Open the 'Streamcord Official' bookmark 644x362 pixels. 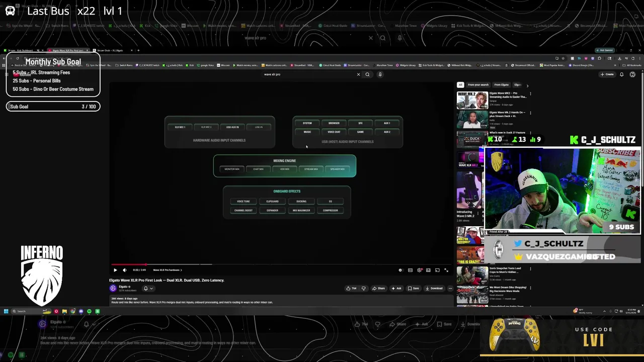pyautogui.click(x=523, y=65)
